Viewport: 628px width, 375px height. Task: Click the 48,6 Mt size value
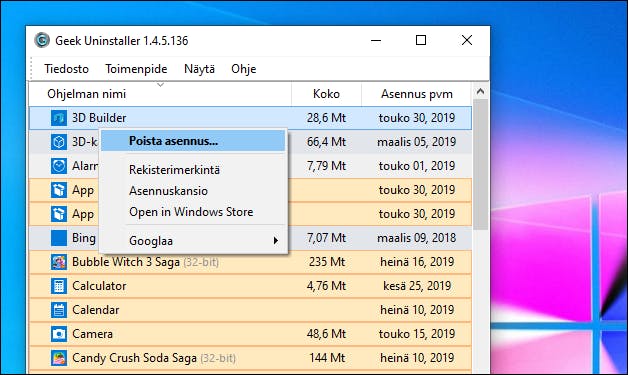pos(326,334)
